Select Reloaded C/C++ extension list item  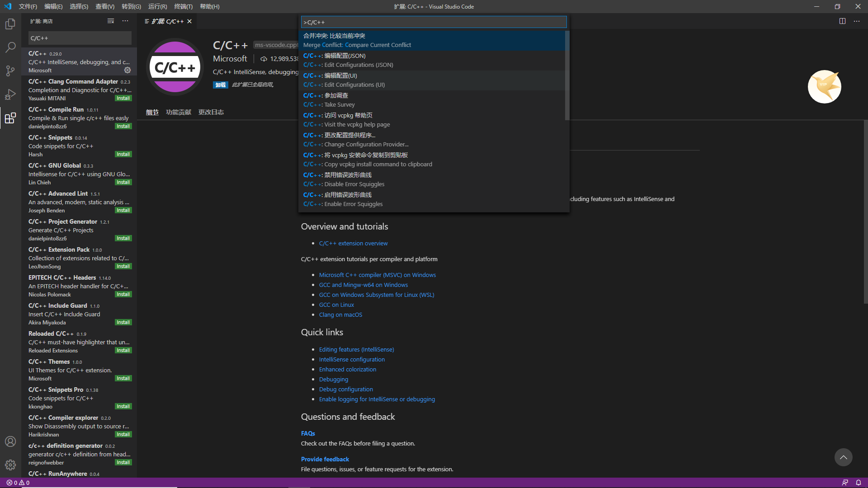click(x=79, y=342)
